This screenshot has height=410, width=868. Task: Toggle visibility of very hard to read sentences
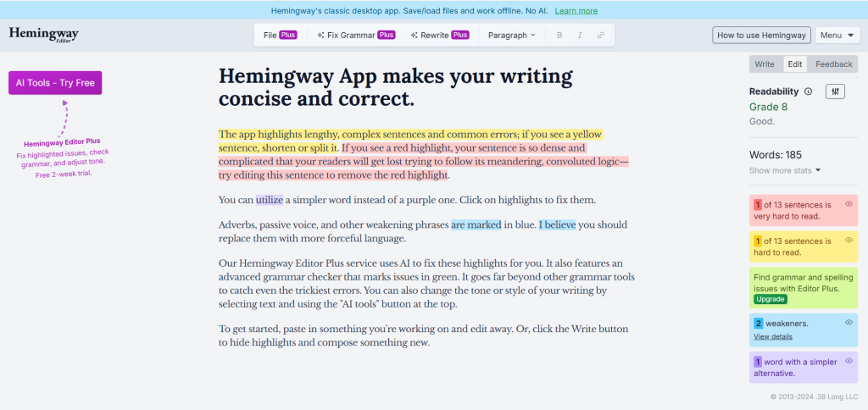pos(849,204)
